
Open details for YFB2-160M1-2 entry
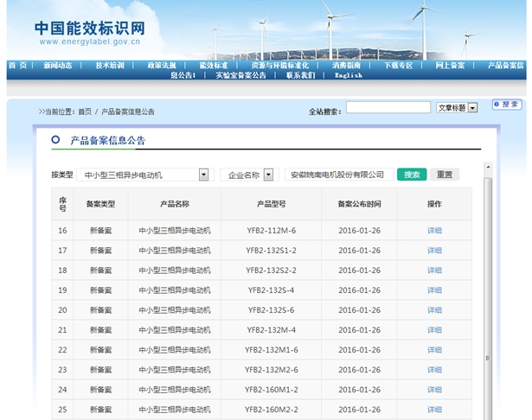coord(434,390)
